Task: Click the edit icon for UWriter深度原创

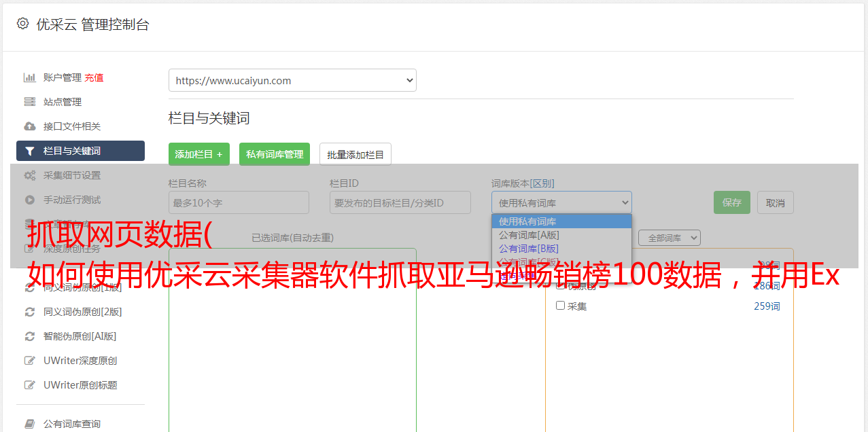Action: pyautogui.click(x=29, y=361)
